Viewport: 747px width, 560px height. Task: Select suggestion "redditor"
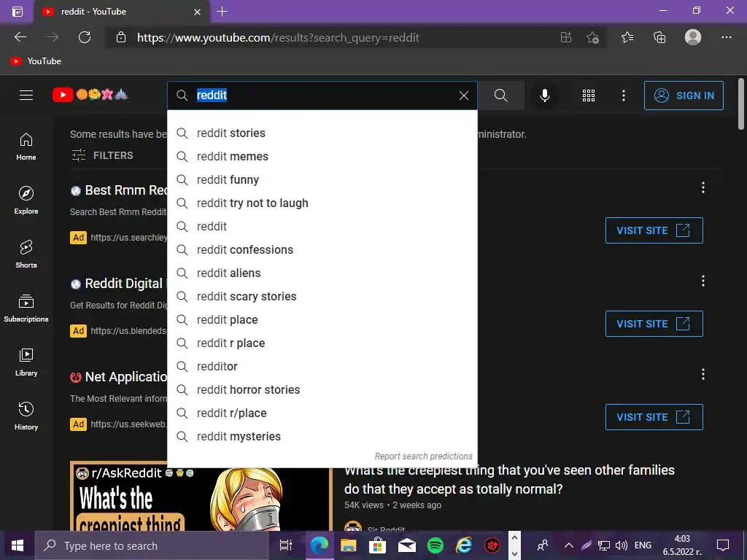coord(322,366)
